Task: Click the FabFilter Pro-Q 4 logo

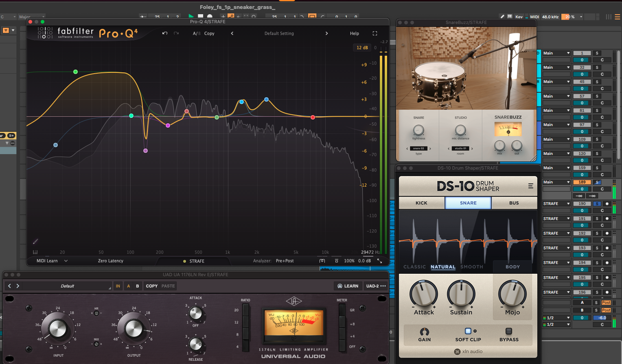Action: click(x=88, y=33)
